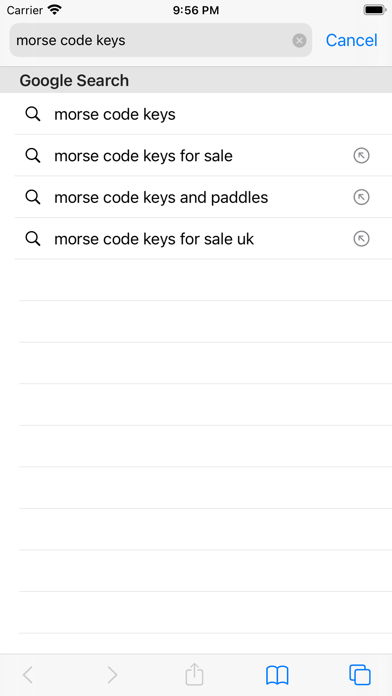
Task: Tap magnifier icon beside 'keys and paddles'
Action: (x=33, y=198)
